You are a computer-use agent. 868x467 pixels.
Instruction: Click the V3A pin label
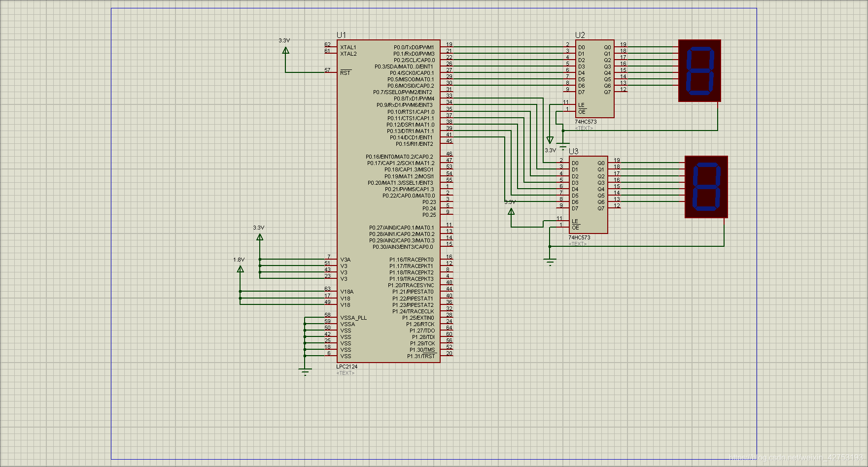click(x=346, y=260)
